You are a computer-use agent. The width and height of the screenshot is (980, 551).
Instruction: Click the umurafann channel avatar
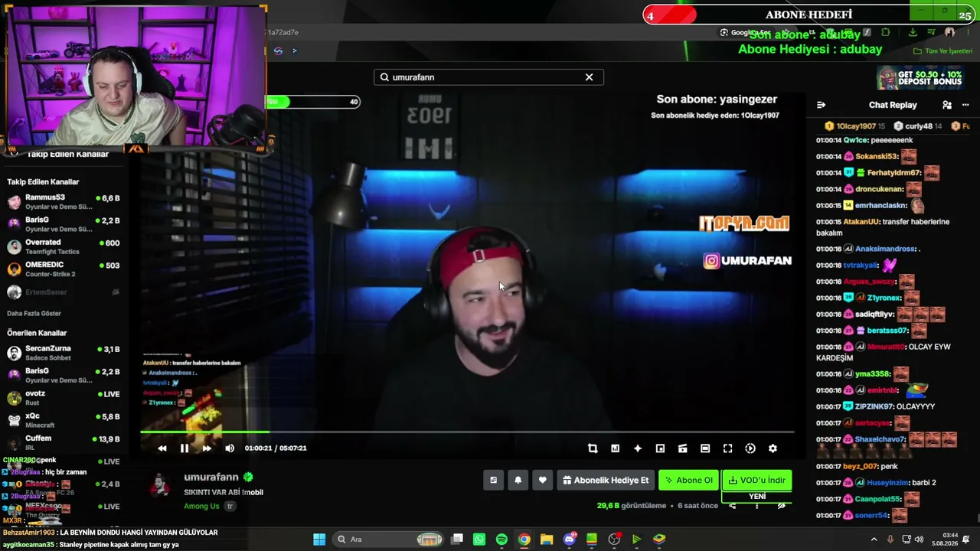coord(159,485)
